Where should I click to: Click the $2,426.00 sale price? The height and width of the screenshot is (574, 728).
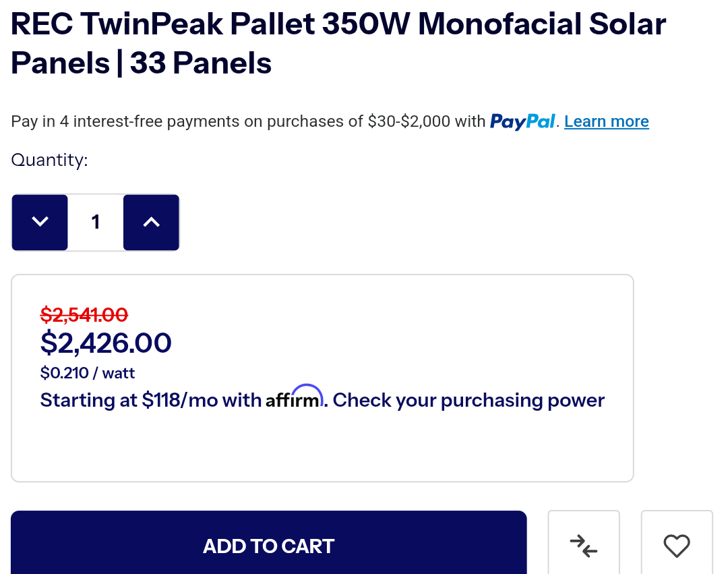tap(106, 343)
